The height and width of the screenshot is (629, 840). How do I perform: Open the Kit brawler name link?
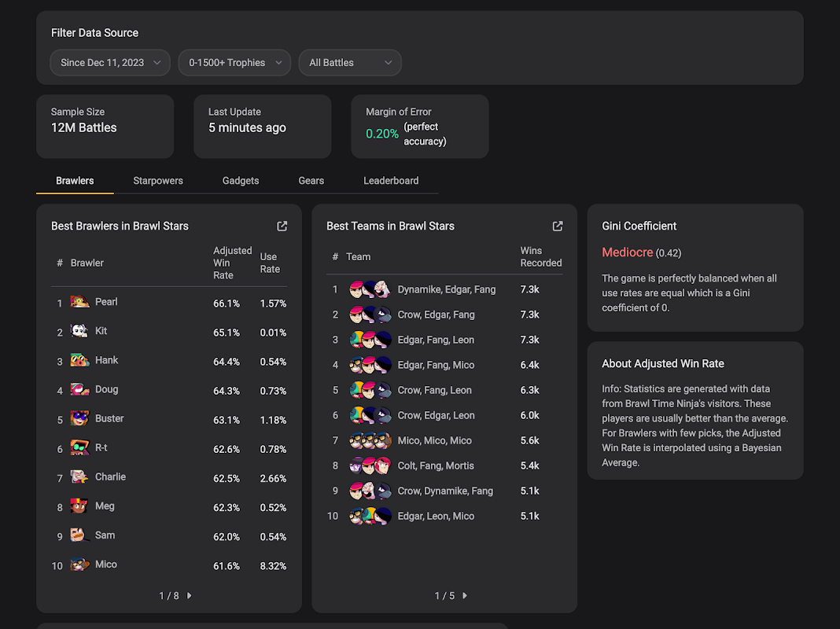point(101,331)
